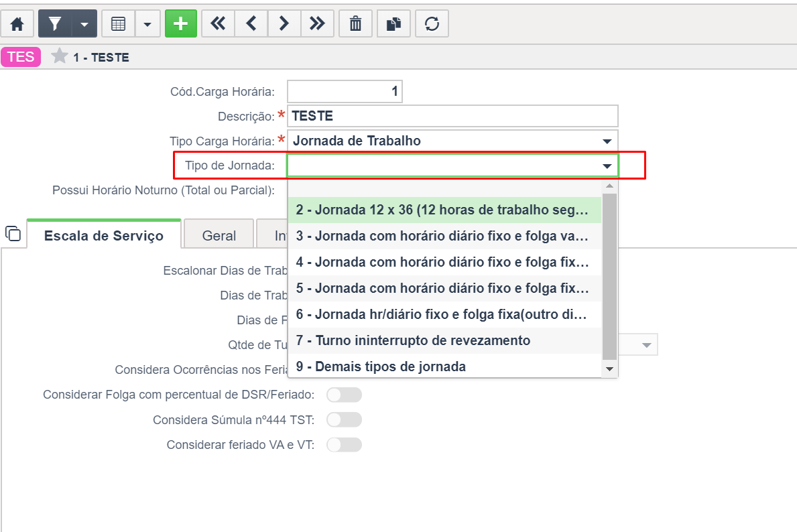Enable Considerar Folga com percentual de DSR/Feriado

[x=344, y=395]
